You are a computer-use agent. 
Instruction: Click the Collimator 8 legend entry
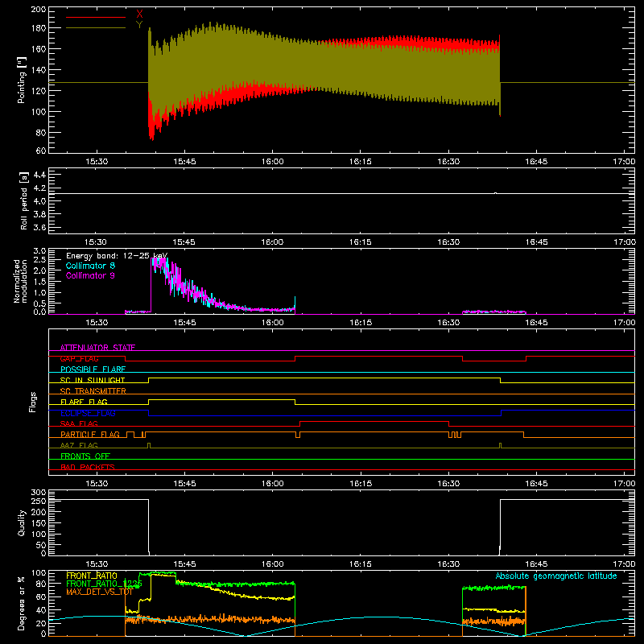(90, 266)
